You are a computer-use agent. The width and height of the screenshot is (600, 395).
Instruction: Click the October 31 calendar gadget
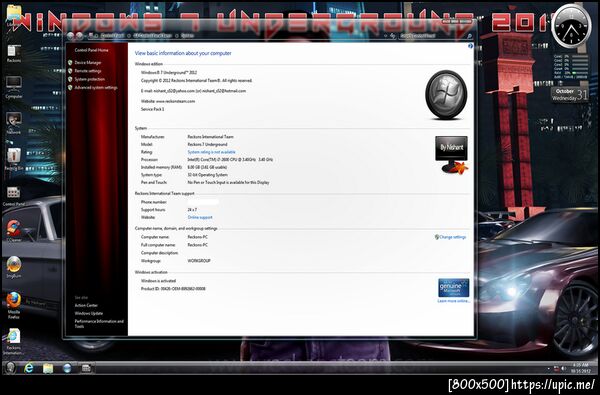tap(570, 95)
